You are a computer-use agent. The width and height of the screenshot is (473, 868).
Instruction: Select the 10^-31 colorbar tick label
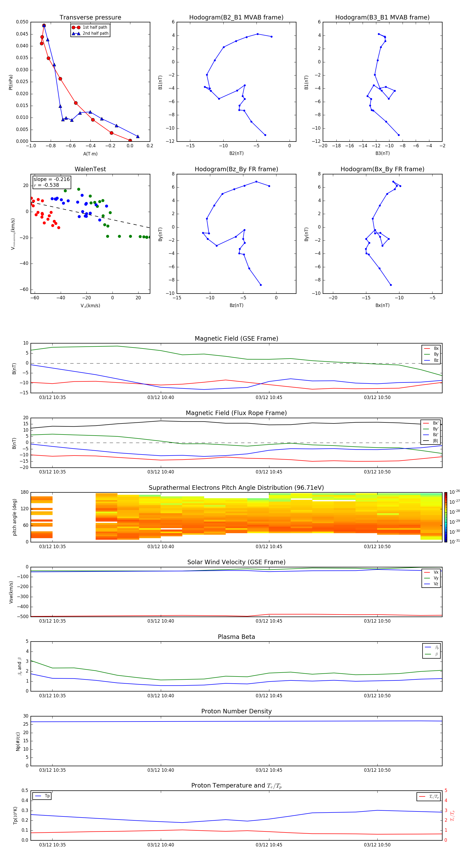455,542
